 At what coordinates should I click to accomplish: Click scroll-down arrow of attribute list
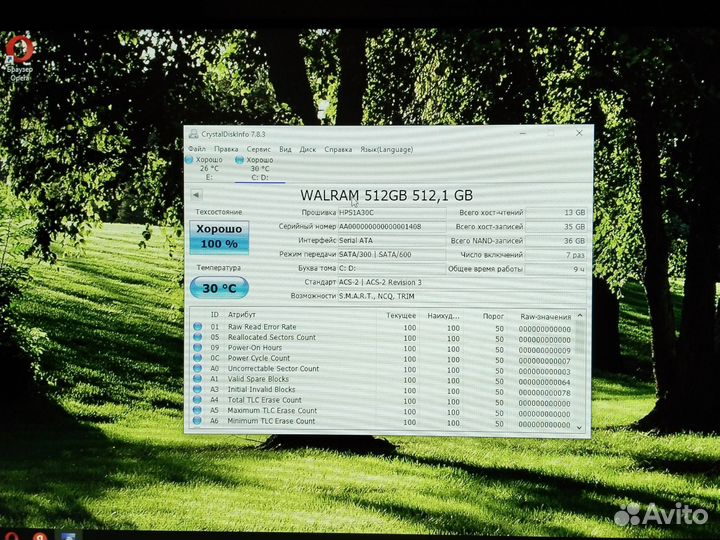[x=579, y=427]
